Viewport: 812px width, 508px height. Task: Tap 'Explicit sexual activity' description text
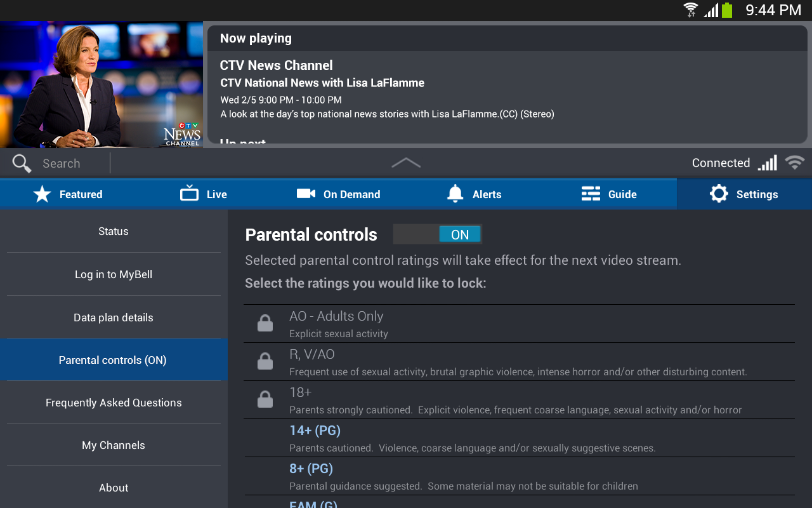click(x=339, y=334)
